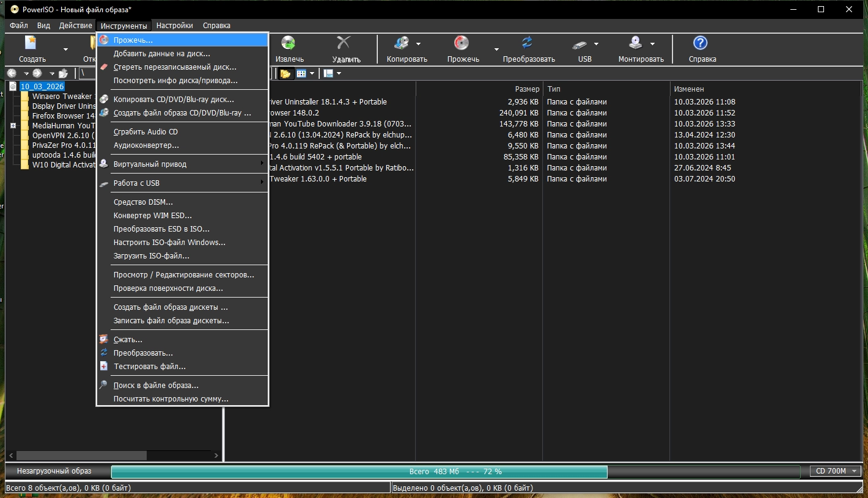Toggle the folder tree panel icon
The height and width of the screenshot is (498, 868).
[x=285, y=73]
